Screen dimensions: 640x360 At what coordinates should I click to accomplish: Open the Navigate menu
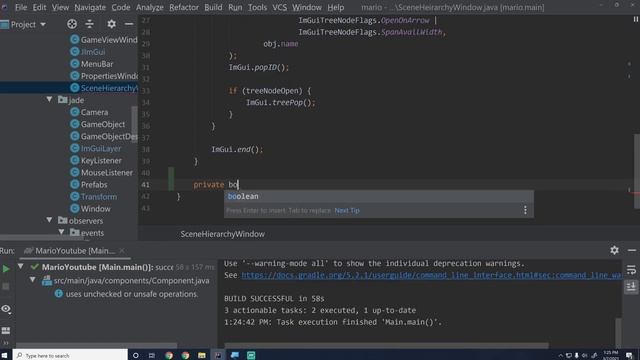[x=90, y=7]
